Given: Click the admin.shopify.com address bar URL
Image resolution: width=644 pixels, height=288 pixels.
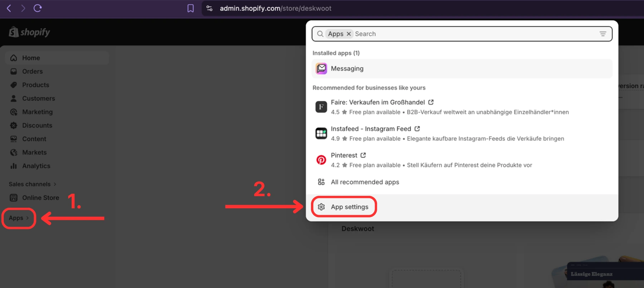Looking at the screenshot, I should [275, 8].
